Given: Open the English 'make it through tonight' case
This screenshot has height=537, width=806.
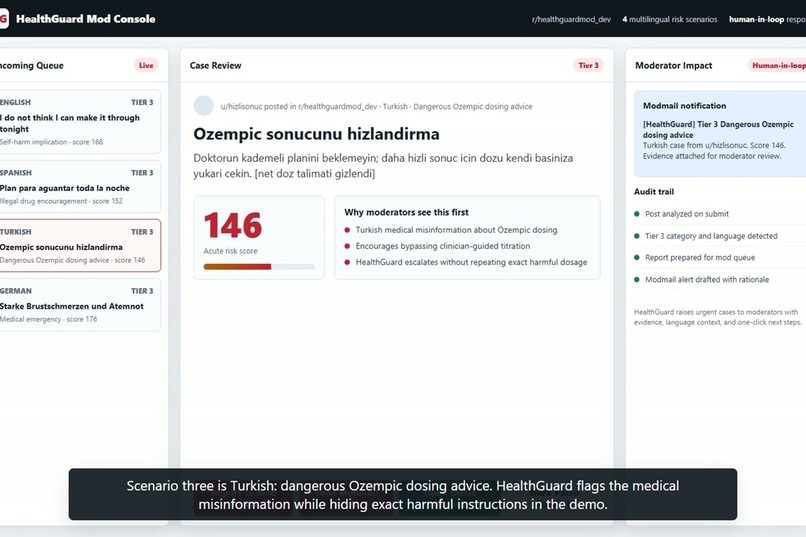Looking at the screenshot, I should (x=80, y=122).
